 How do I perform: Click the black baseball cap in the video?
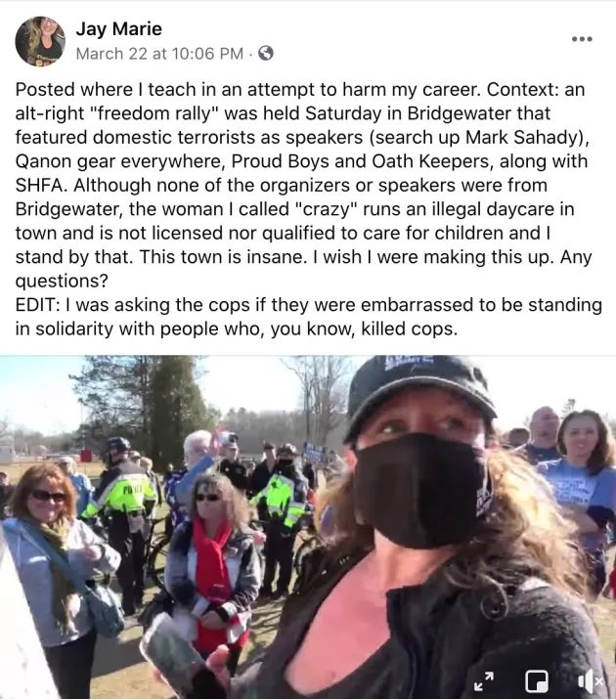point(418,393)
